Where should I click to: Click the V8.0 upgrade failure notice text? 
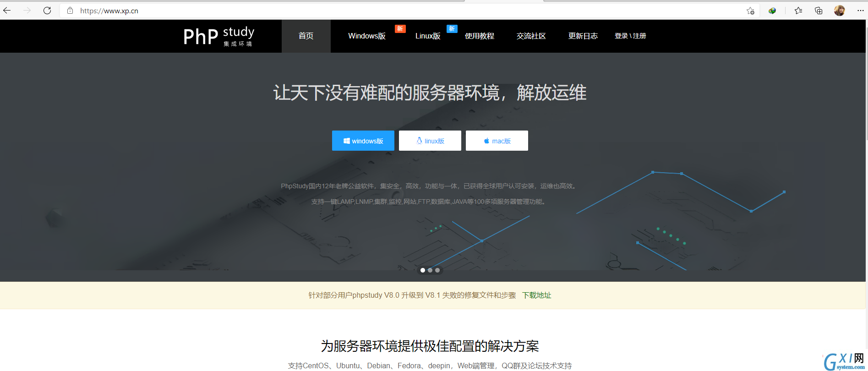click(x=412, y=295)
